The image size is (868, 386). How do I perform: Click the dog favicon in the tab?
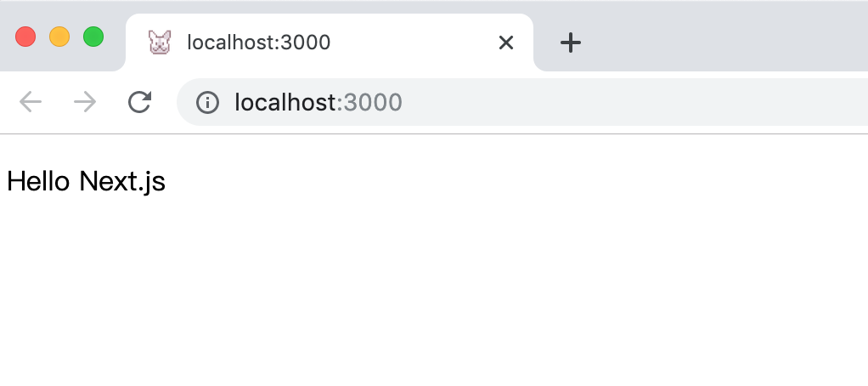point(160,43)
